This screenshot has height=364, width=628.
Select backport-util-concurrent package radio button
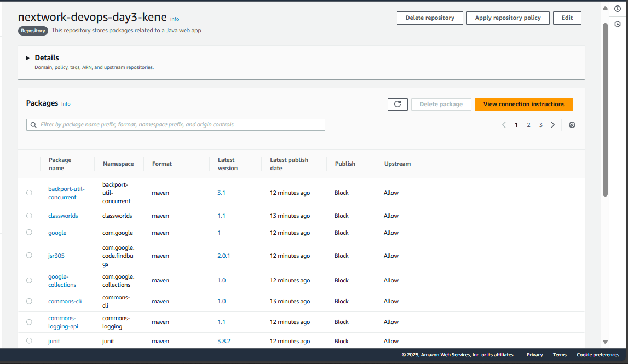click(29, 193)
